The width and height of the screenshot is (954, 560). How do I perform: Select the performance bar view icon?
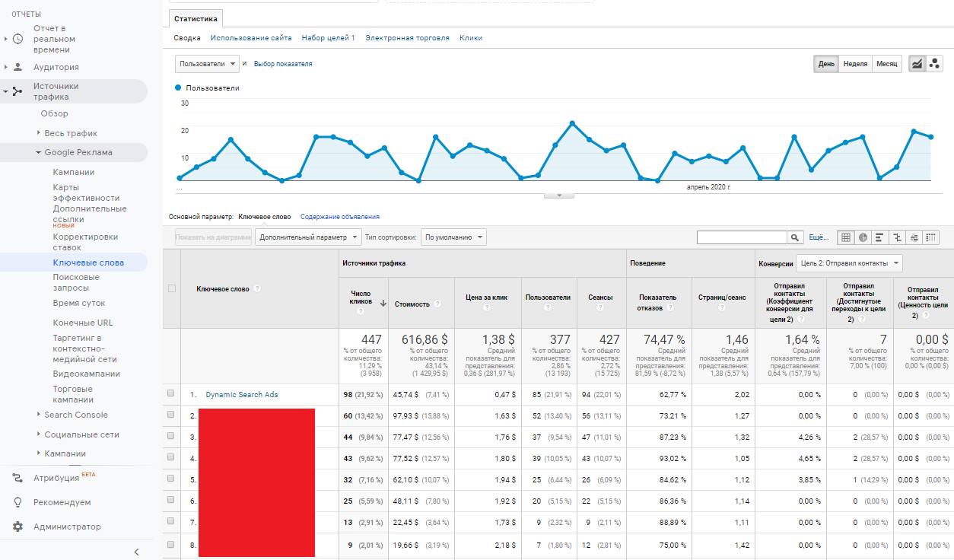click(x=879, y=237)
